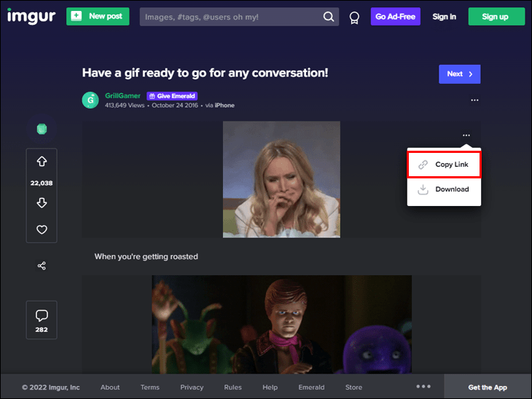Click the 22,038 points count
This screenshot has height=399, width=532.
[42, 183]
